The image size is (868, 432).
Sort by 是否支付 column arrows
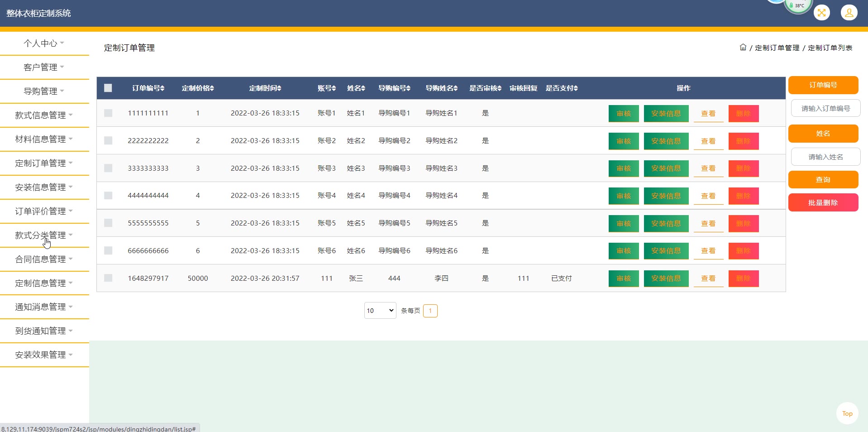coord(576,88)
